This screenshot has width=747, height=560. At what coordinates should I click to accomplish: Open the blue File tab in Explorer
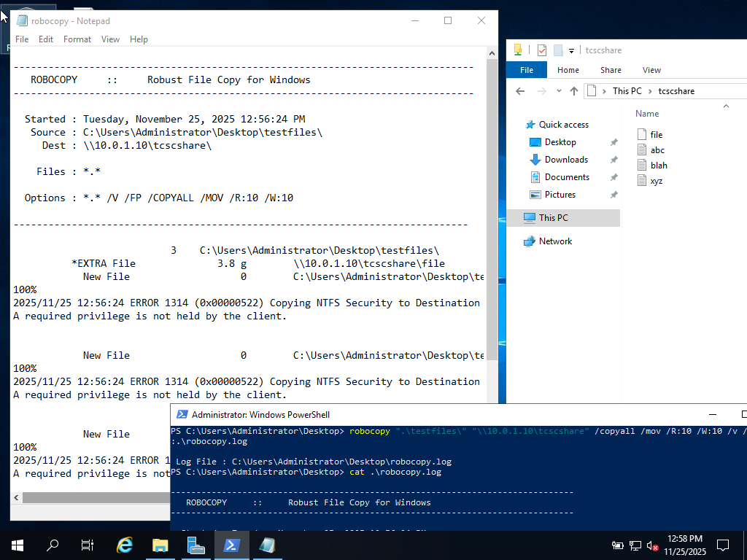point(527,70)
